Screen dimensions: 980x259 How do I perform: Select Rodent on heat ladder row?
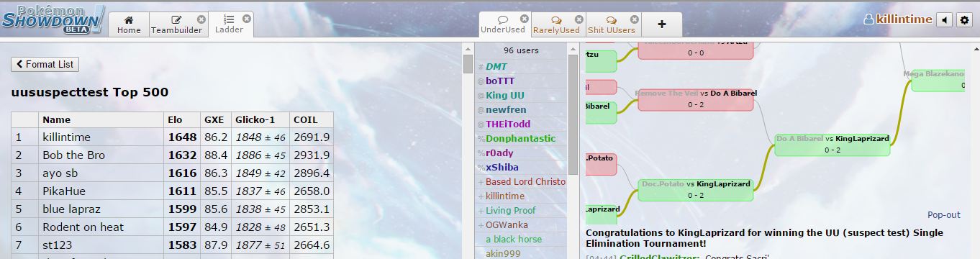coord(172,227)
